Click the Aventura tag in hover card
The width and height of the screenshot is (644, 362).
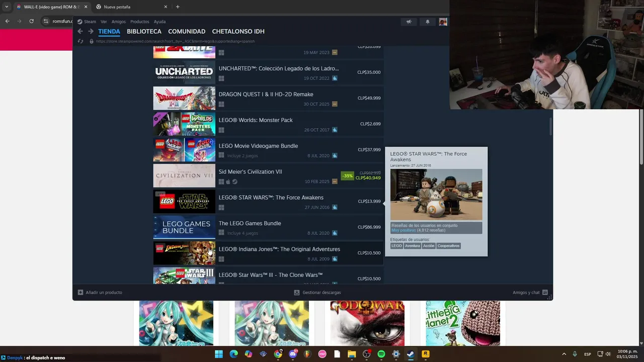coord(412,246)
